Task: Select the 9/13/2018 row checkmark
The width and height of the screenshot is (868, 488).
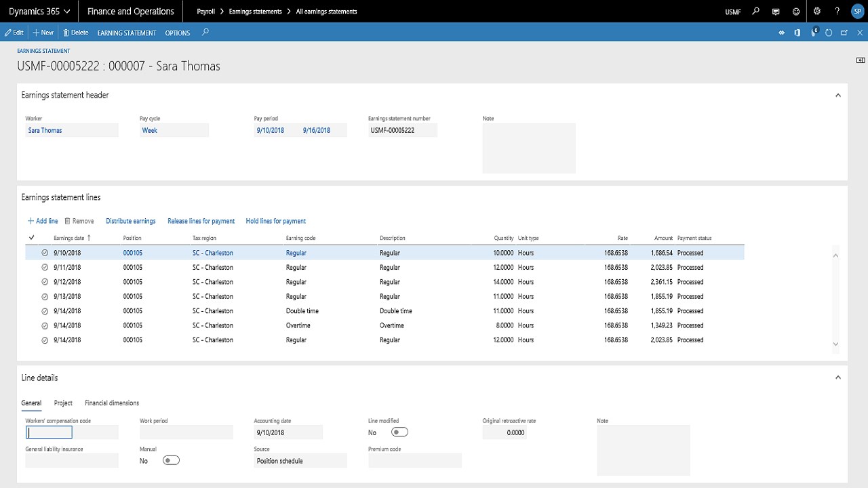Action: [45, 296]
